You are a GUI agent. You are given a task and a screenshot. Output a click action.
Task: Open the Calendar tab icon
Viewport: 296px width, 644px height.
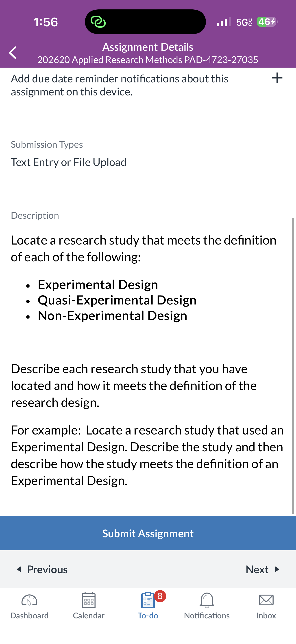(x=89, y=600)
